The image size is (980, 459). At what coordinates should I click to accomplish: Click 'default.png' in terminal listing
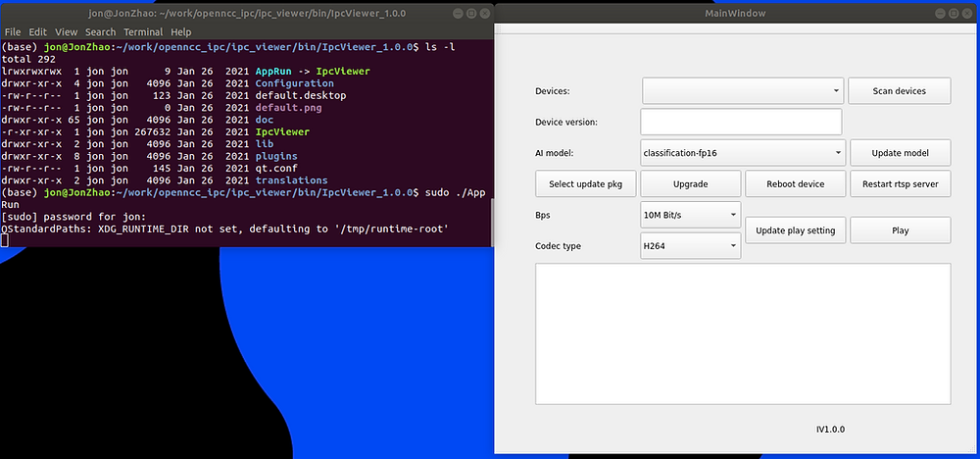pos(289,108)
